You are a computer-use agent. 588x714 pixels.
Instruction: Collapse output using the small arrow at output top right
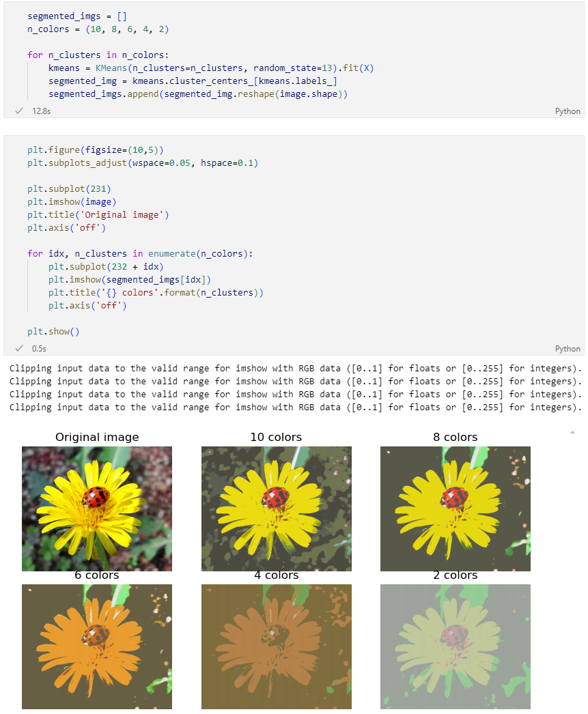coord(572,432)
